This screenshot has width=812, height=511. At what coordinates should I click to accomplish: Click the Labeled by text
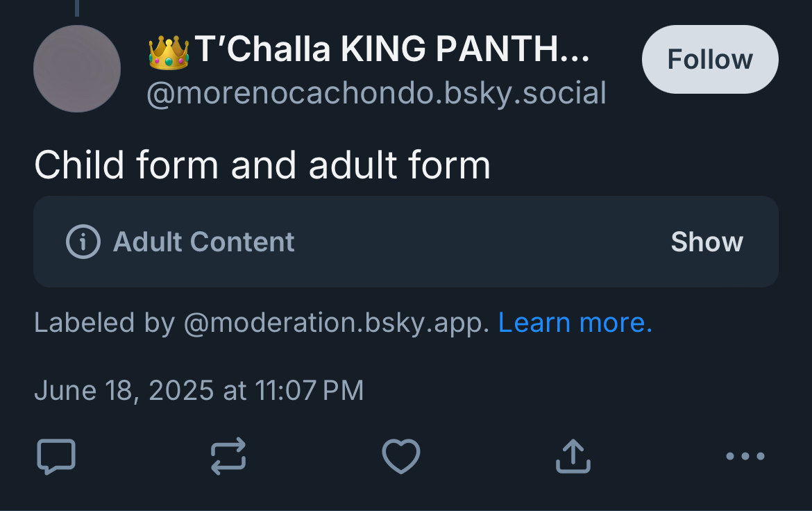[x=104, y=323]
